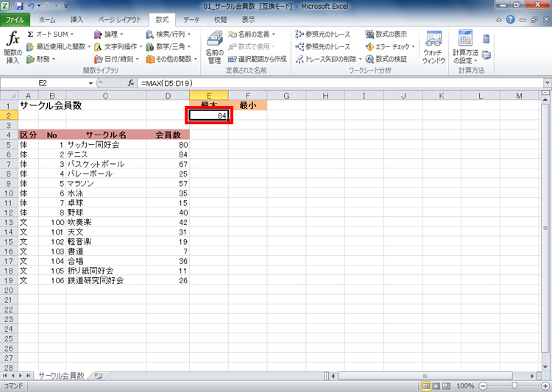Switch to Page Break Preview in status bar
Image resolution: width=552 pixels, height=392 pixels.
click(x=446, y=386)
